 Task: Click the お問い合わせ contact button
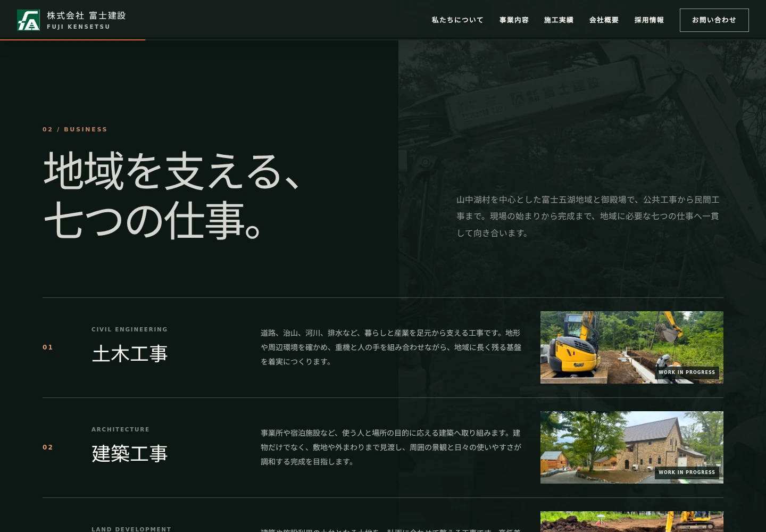[714, 20]
